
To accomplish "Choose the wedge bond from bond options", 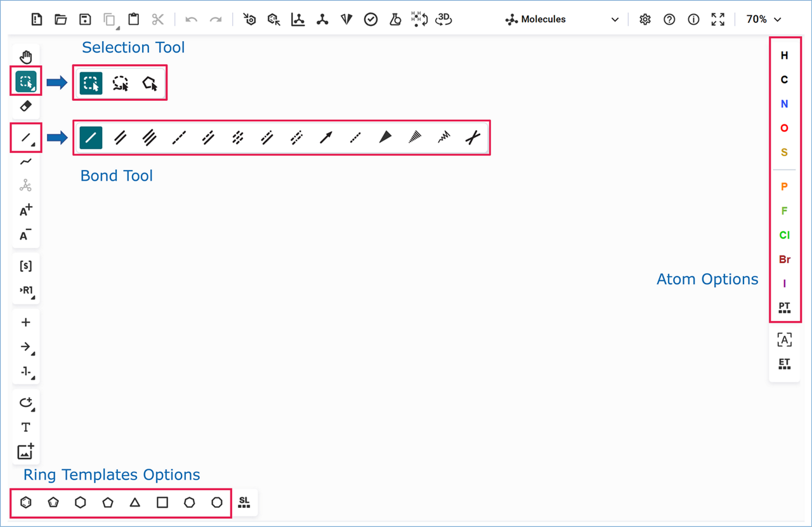I will (385, 137).
